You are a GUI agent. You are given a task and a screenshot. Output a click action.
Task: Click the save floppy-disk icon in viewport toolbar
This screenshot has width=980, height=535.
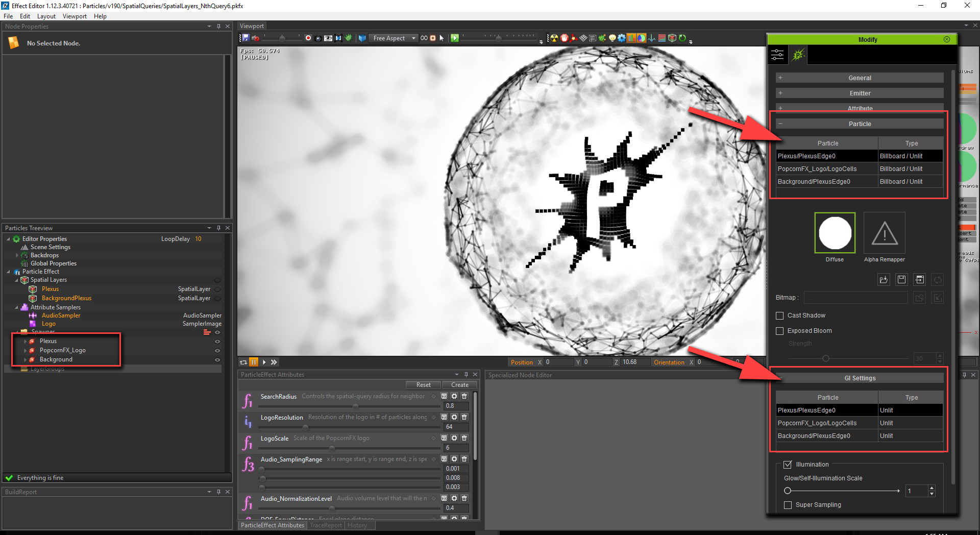(x=246, y=38)
